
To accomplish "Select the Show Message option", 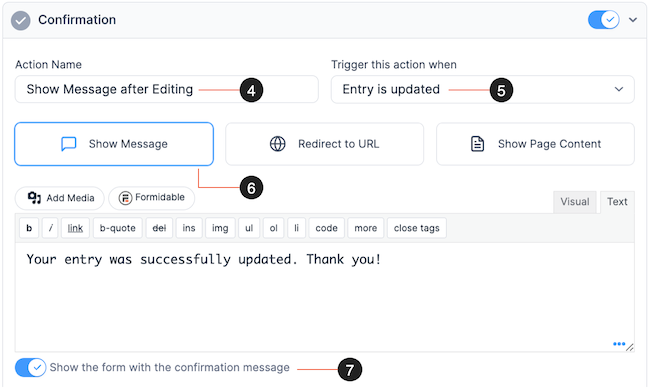I will click(114, 144).
